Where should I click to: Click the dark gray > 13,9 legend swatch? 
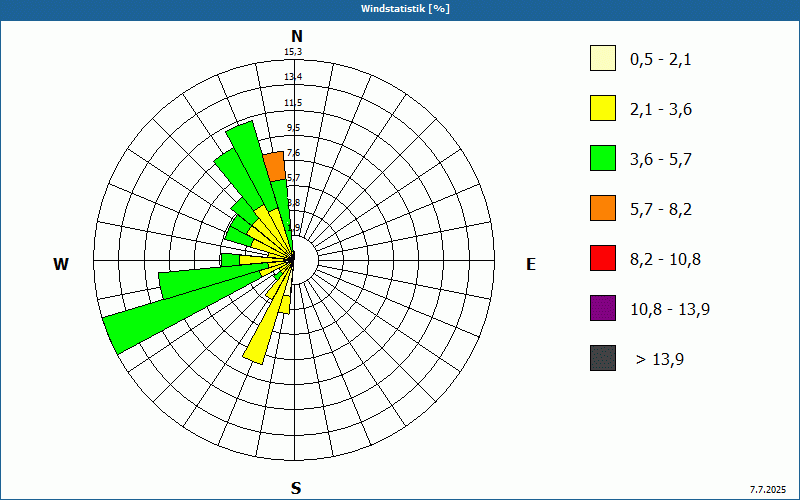[x=603, y=358]
